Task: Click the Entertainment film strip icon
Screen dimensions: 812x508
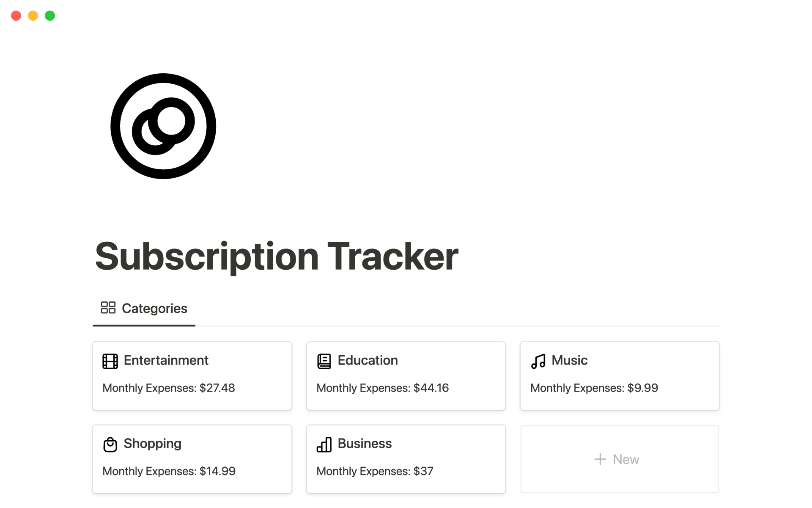Action: point(110,361)
